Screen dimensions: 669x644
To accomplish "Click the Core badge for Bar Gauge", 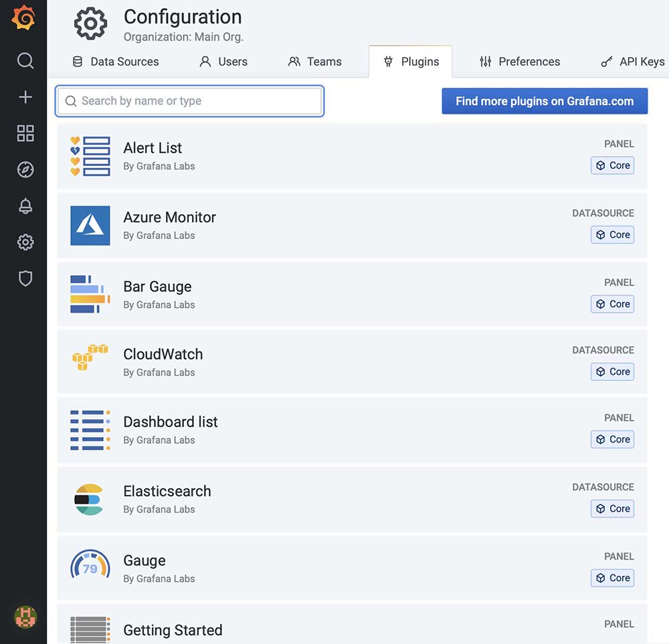I will 612,304.
